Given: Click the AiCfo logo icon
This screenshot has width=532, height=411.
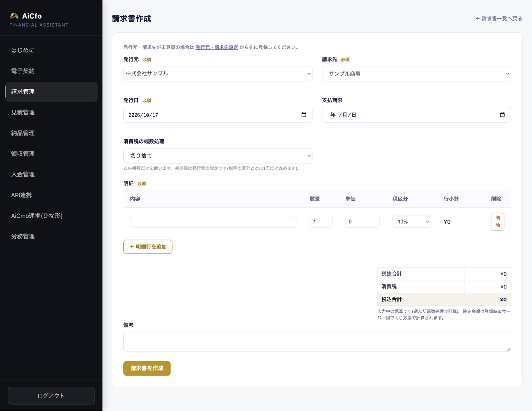Looking at the screenshot, I should pyautogui.click(x=14, y=16).
